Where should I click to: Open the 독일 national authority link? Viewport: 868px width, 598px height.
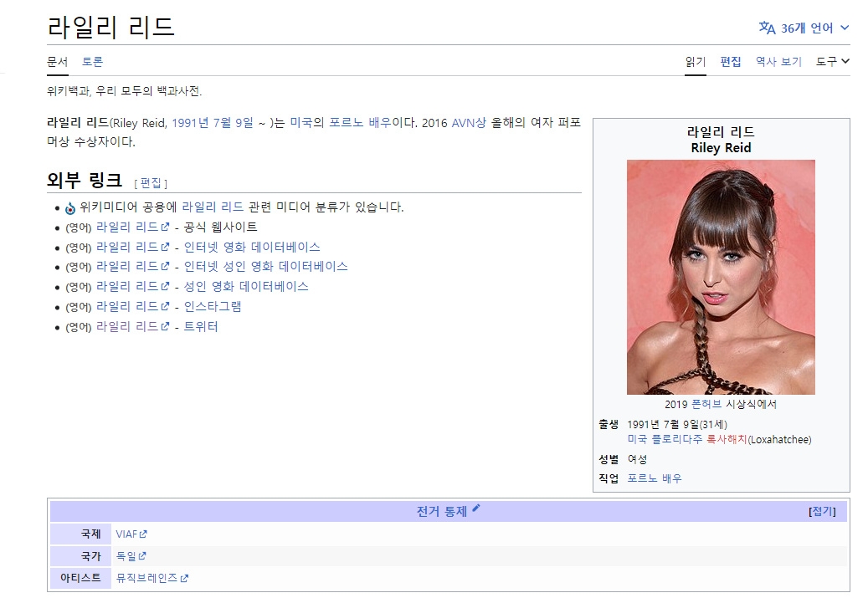click(126, 556)
